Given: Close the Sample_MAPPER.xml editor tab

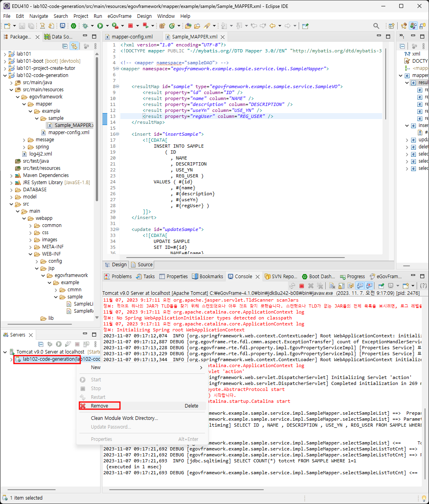Looking at the screenshot, I should tap(223, 37).
